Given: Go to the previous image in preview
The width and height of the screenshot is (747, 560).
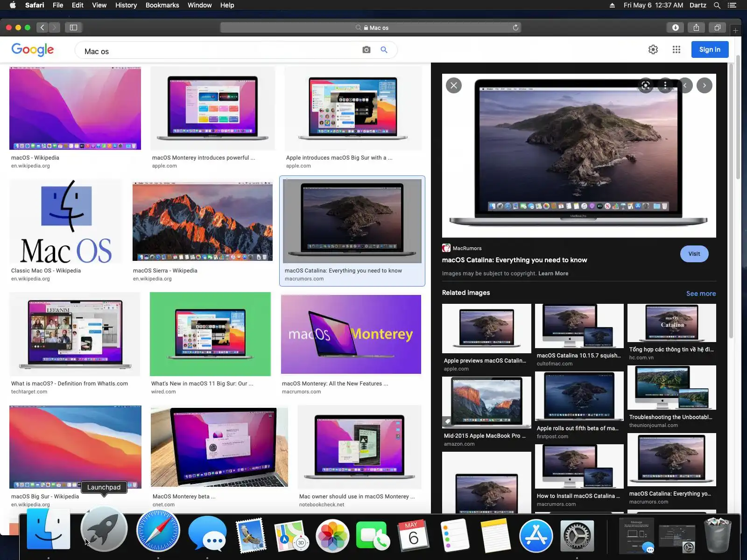Looking at the screenshot, I should coord(685,85).
